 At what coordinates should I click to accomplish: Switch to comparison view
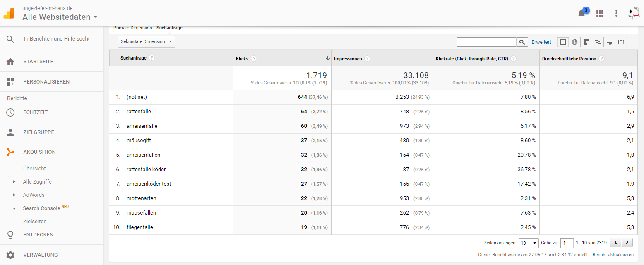[x=598, y=42]
